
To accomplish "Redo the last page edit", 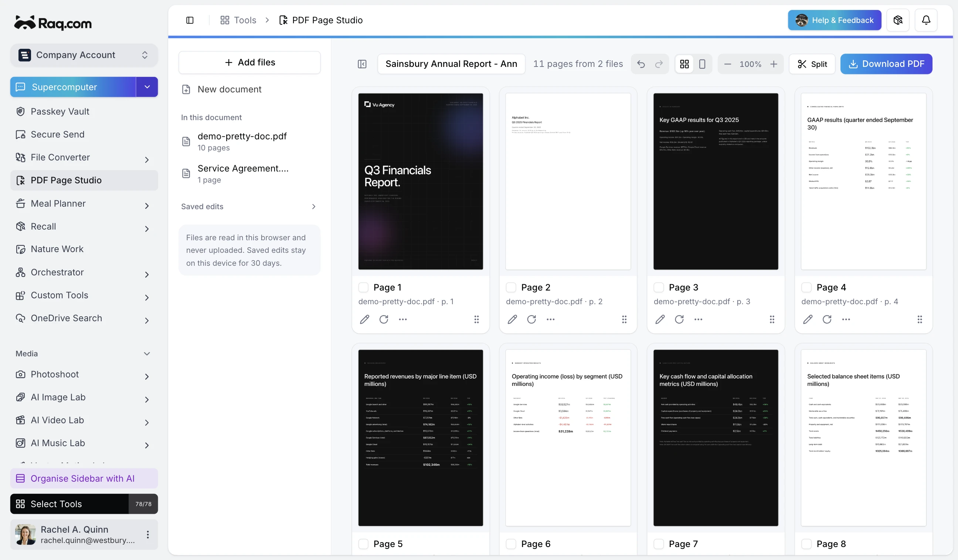I will point(659,64).
